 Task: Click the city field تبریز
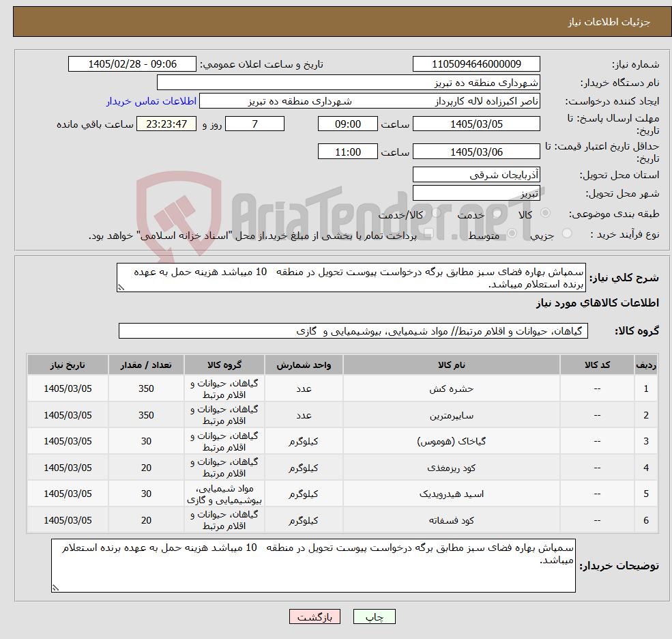point(476,193)
